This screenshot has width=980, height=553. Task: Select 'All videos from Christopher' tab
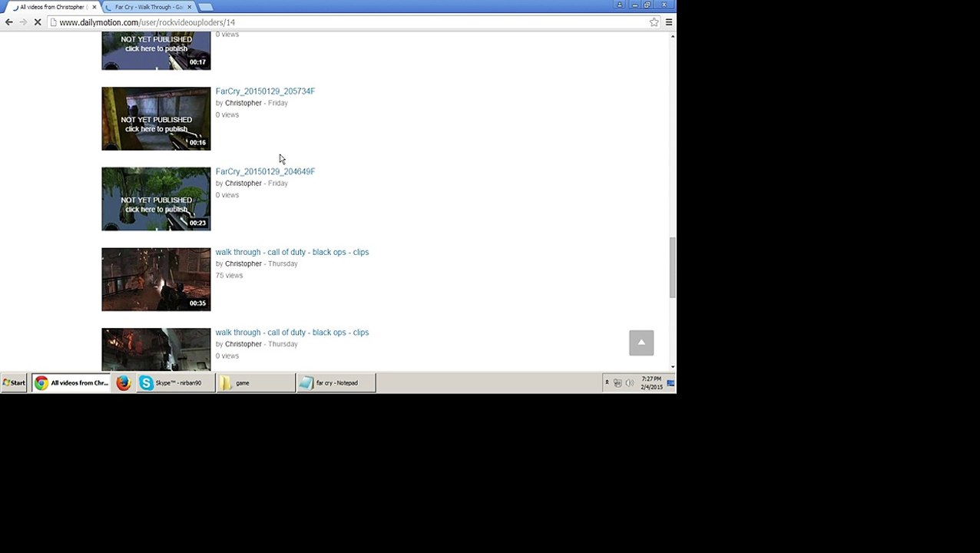tap(52, 7)
